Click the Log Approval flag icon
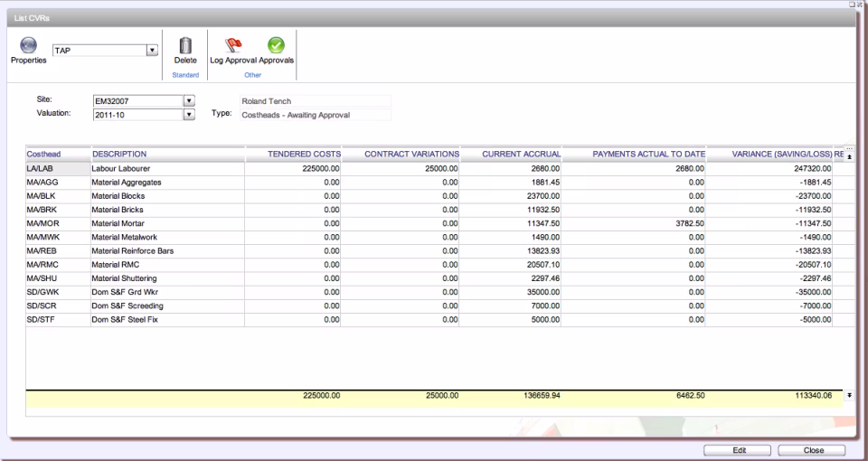The width and height of the screenshot is (868, 461). 231,45
